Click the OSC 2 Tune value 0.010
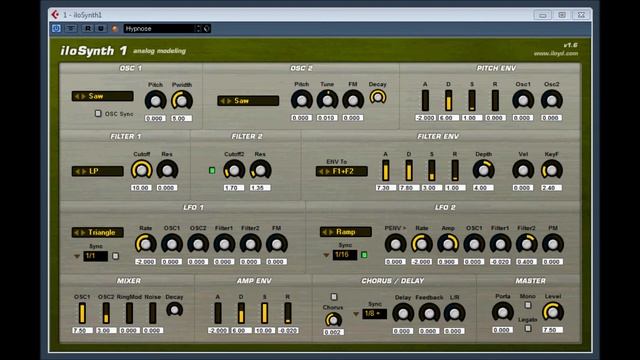The width and height of the screenshot is (640, 360). point(327,118)
